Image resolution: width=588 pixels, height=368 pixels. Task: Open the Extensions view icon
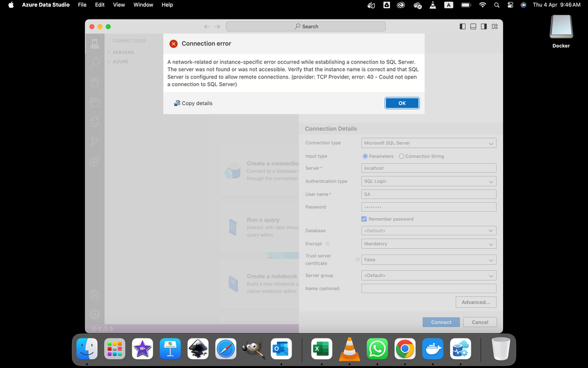tap(94, 161)
